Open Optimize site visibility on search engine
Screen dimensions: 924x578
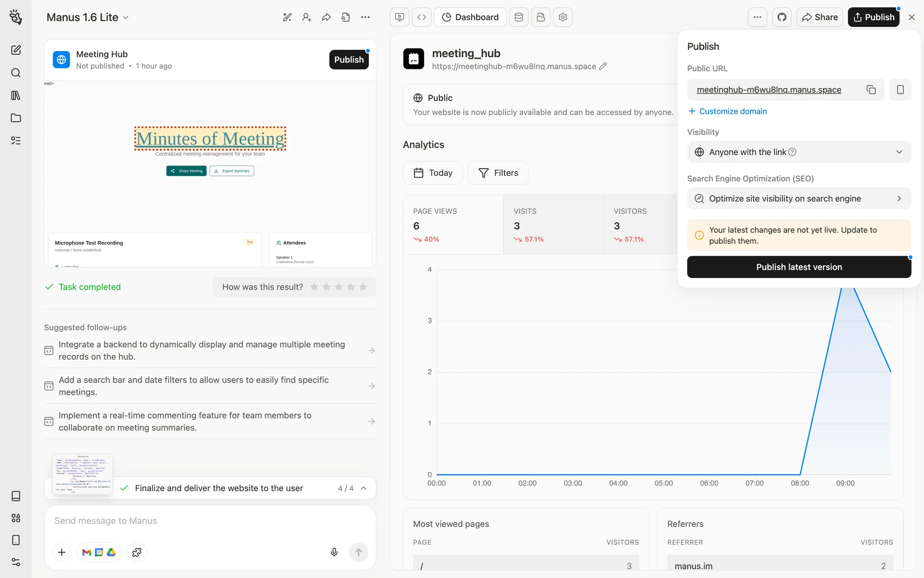coord(799,198)
